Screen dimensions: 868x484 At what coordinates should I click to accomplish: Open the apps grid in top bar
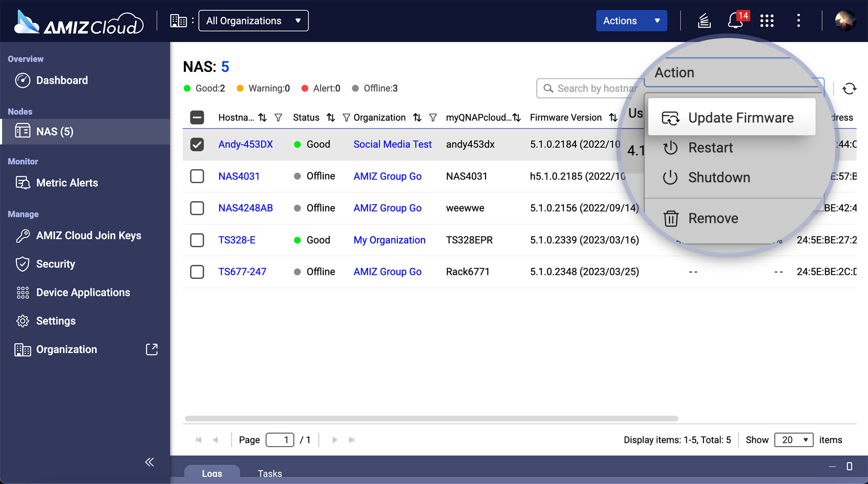[x=767, y=20]
